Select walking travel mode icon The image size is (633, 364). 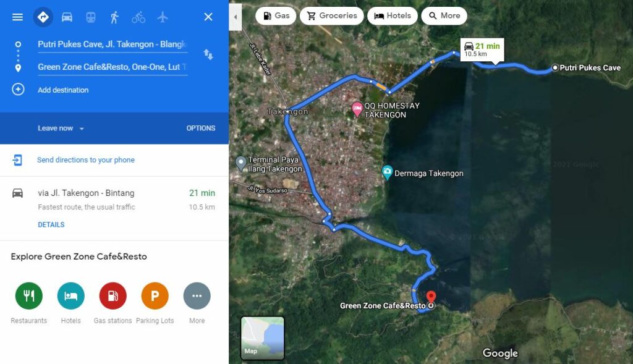(x=114, y=17)
